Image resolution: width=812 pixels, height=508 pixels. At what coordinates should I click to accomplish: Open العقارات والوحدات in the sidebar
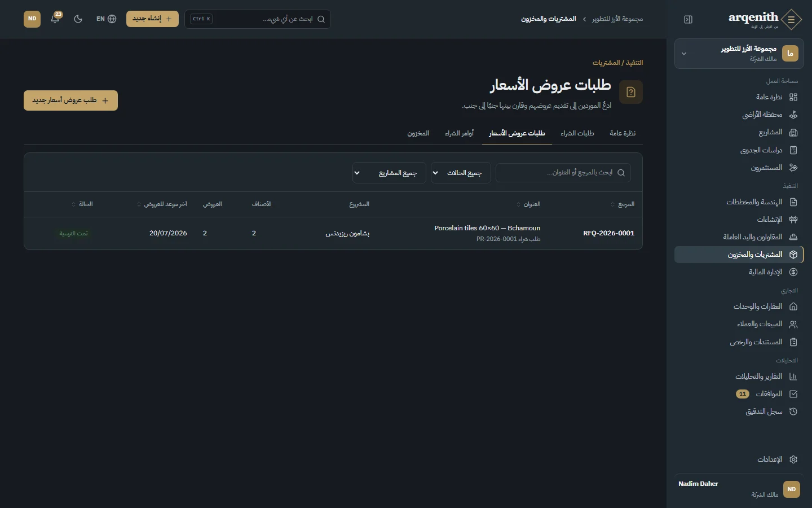click(739, 306)
